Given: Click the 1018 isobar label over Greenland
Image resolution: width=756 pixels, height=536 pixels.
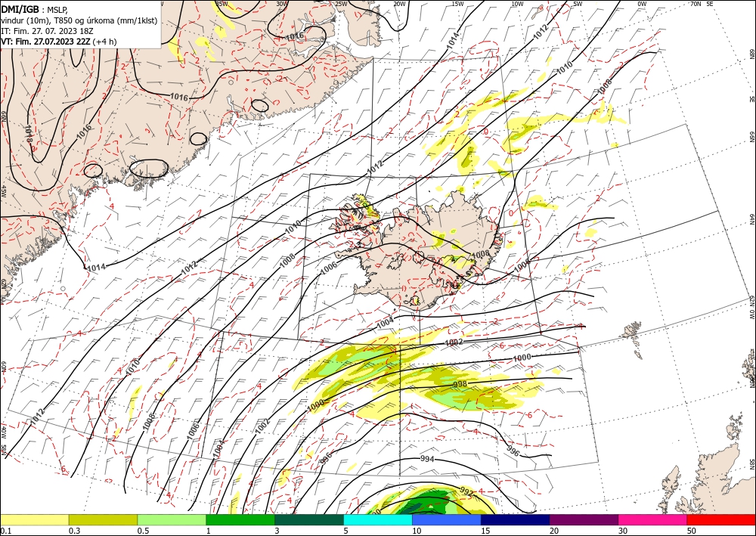Looking at the screenshot, I should tap(29, 133).
